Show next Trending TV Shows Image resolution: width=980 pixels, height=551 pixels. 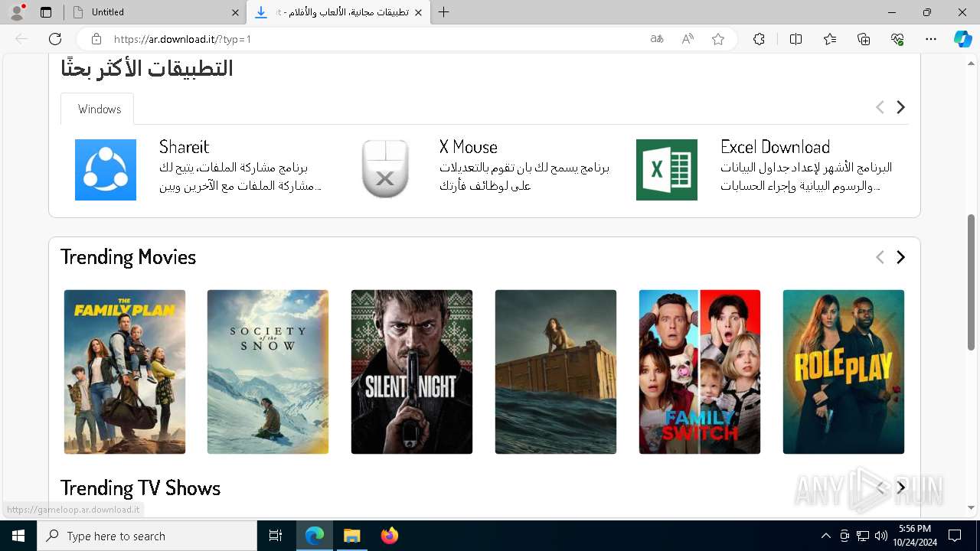coord(901,487)
